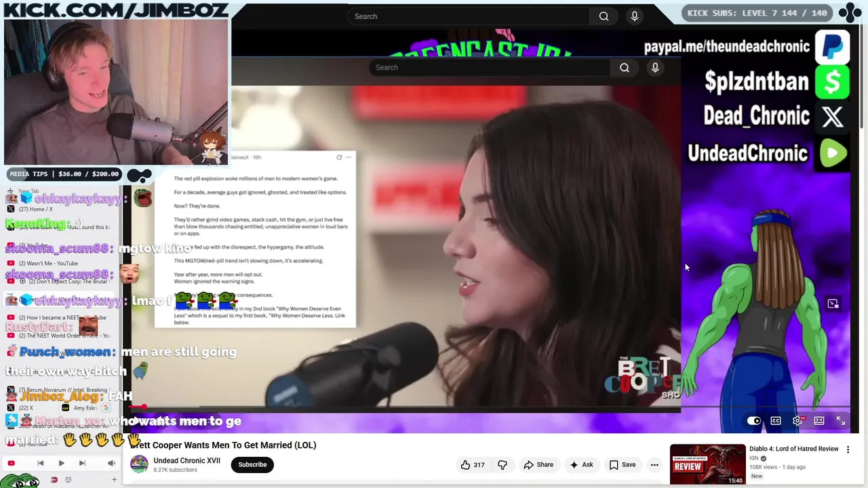Click the '108K views · 1 day ago' text
This screenshot has height=488, width=868.
[x=777, y=467]
